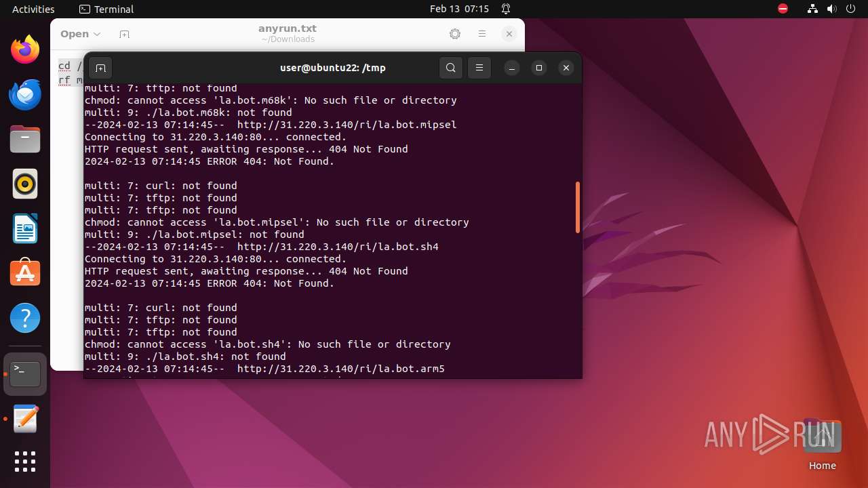Click URL ending la.bot.sh4 in terminal
This screenshot has height=488, width=868.
[x=338, y=247]
